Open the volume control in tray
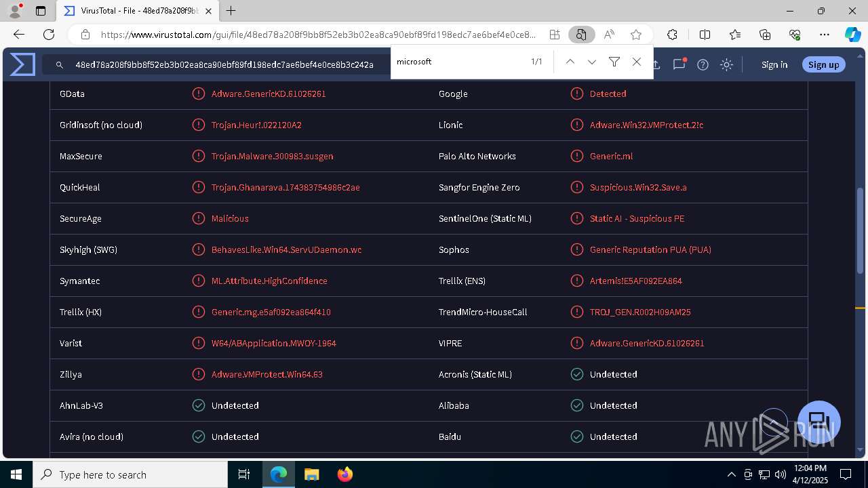868x488 pixels. coord(781,474)
